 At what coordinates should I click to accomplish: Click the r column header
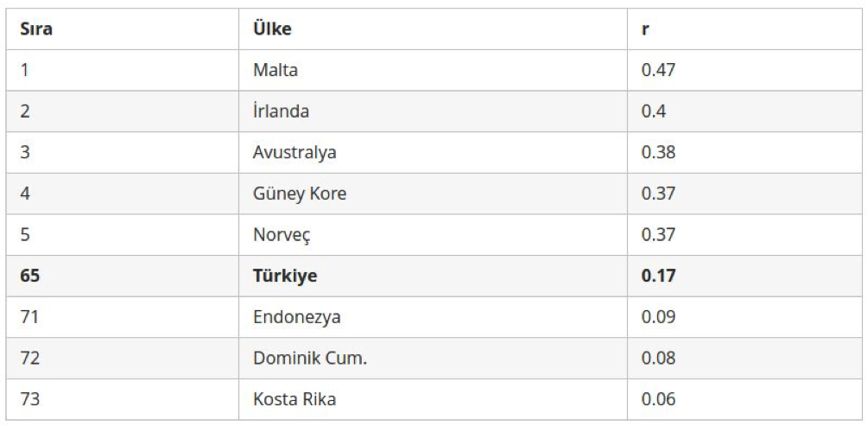click(645, 29)
